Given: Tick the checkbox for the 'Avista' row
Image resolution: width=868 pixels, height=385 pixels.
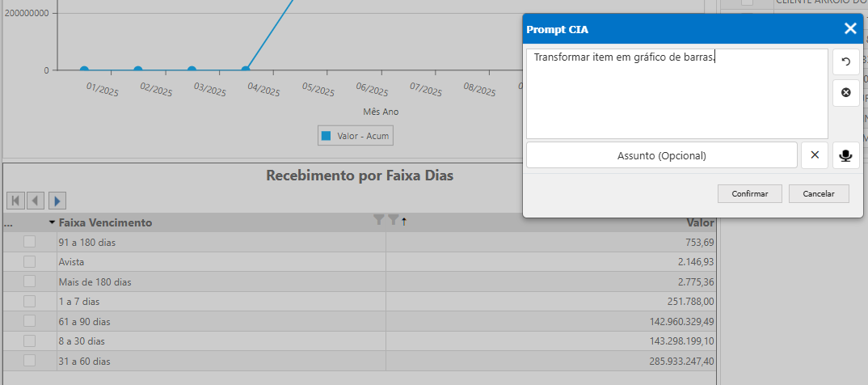Looking at the screenshot, I should [30, 262].
